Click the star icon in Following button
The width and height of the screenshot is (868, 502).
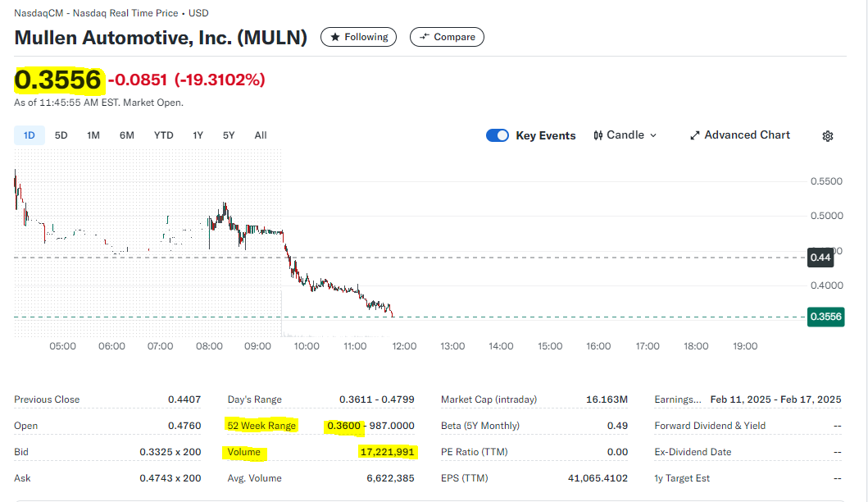335,37
